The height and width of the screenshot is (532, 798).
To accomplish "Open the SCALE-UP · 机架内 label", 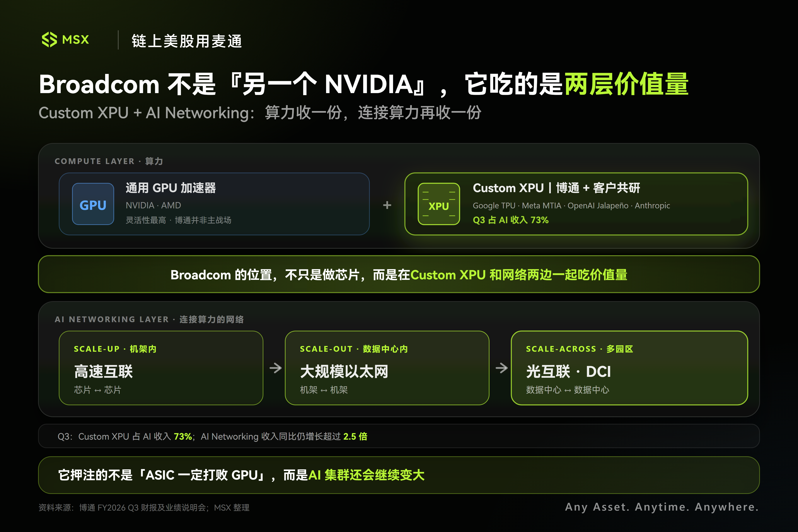I will (x=115, y=349).
